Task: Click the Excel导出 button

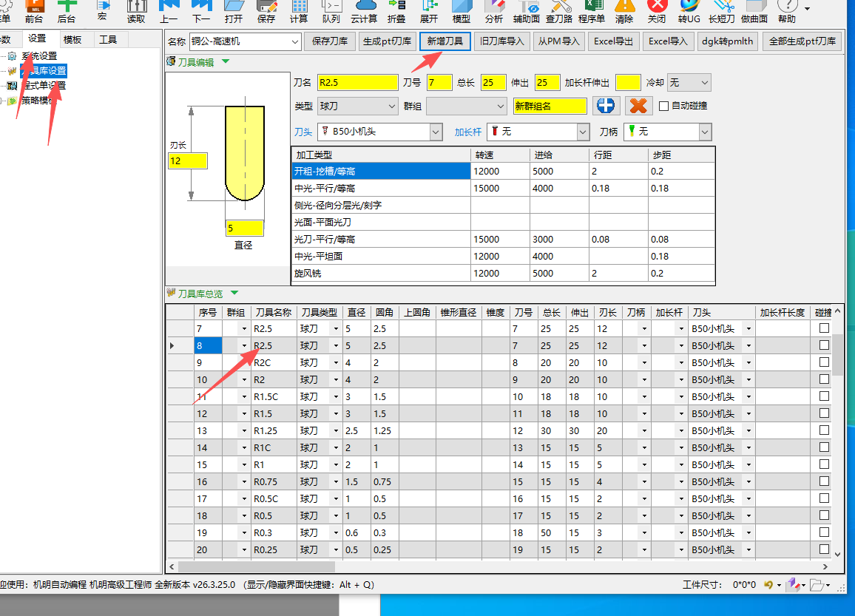Action: pos(613,41)
